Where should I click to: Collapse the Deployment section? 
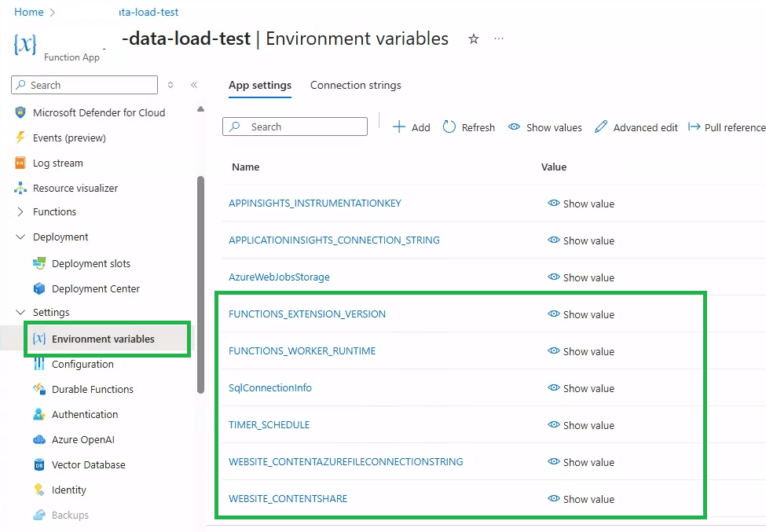(20, 237)
